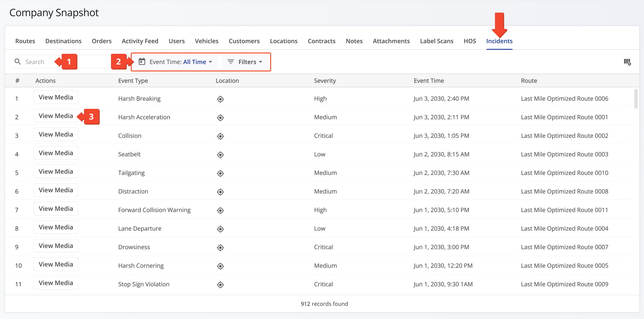The image size is (644, 319).
Task: Click 'Last Mile Optimized Route 0009' cell
Action: [x=564, y=284]
